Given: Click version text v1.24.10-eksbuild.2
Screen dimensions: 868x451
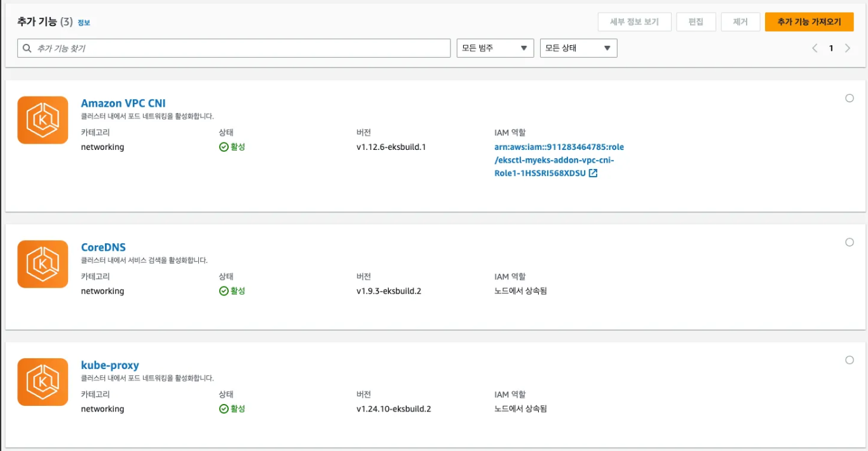Looking at the screenshot, I should point(394,409).
